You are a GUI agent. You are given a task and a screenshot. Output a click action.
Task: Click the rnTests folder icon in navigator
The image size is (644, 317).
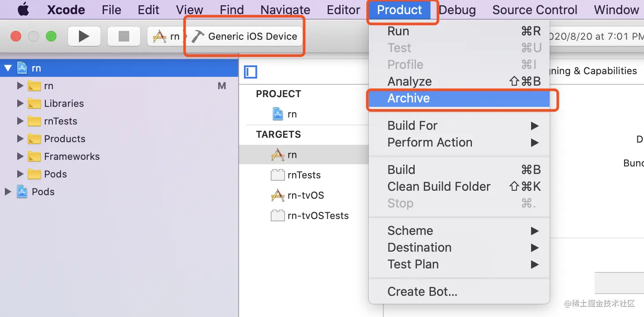[x=34, y=121]
